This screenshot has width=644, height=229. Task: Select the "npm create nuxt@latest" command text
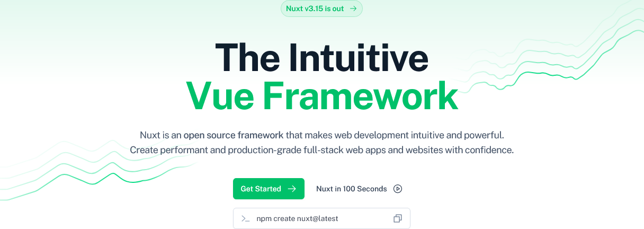(x=297, y=218)
